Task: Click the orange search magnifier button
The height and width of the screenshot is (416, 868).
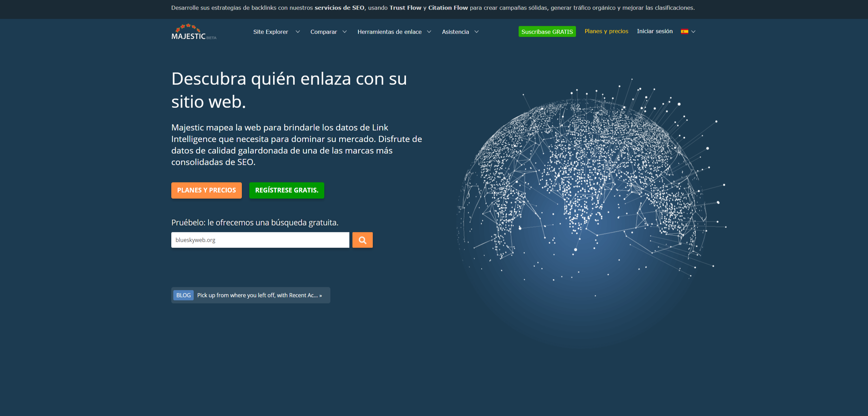Action: click(x=362, y=240)
